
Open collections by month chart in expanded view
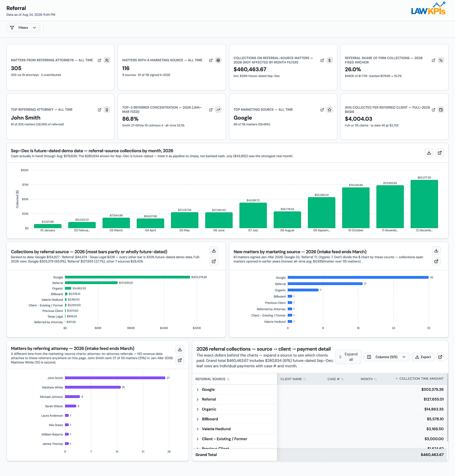[440, 153]
